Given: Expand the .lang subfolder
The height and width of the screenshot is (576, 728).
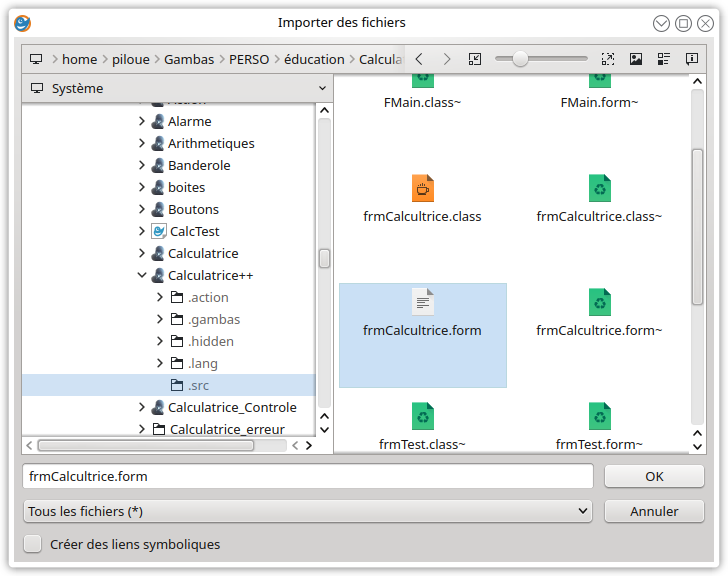Looking at the screenshot, I should [x=160, y=363].
